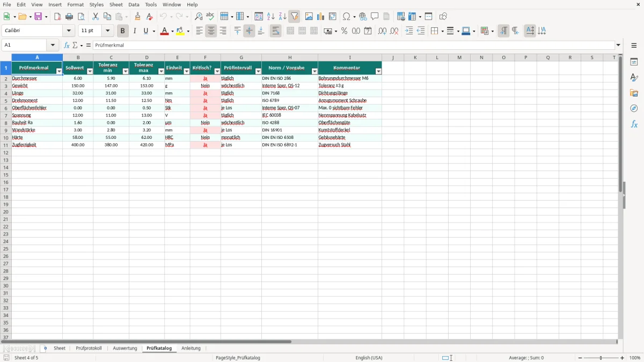Toggle Italic formatting

coord(135,31)
